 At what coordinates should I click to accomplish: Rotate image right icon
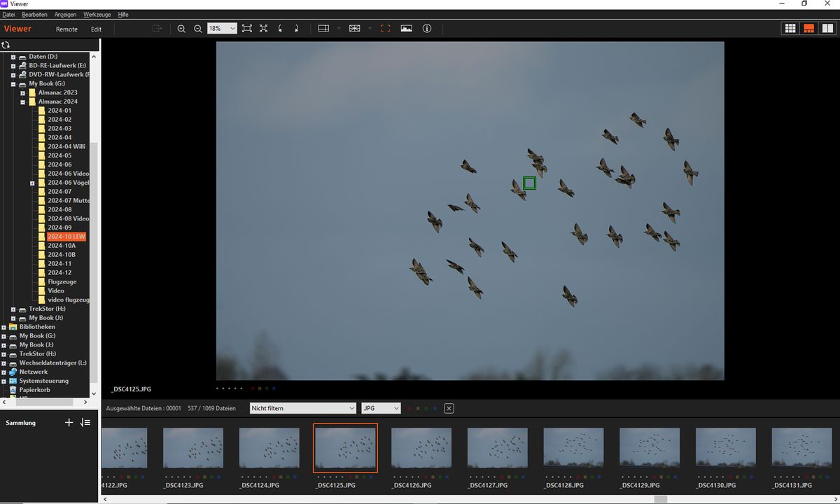(x=297, y=29)
